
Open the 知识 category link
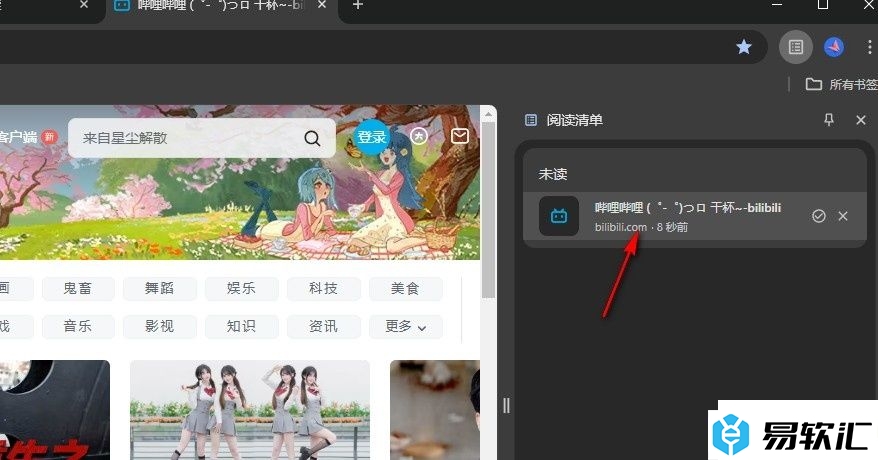click(241, 326)
